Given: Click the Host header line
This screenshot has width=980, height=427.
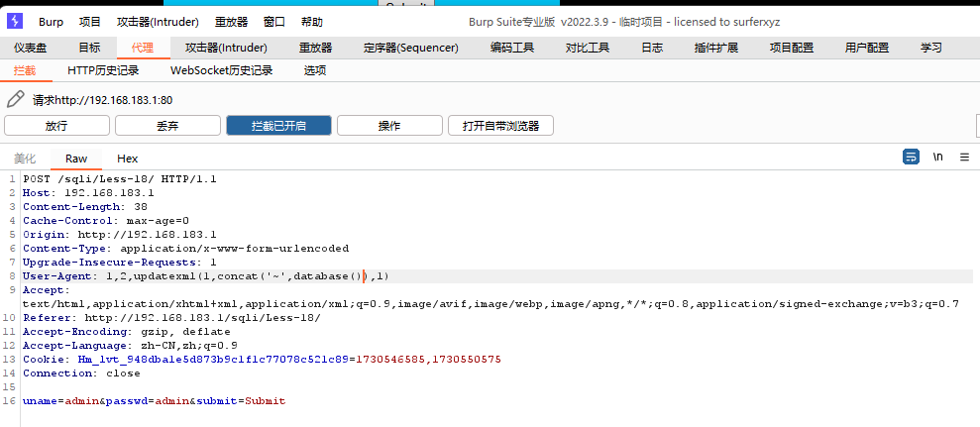Looking at the screenshot, I should pyautogui.click(x=88, y=192).
